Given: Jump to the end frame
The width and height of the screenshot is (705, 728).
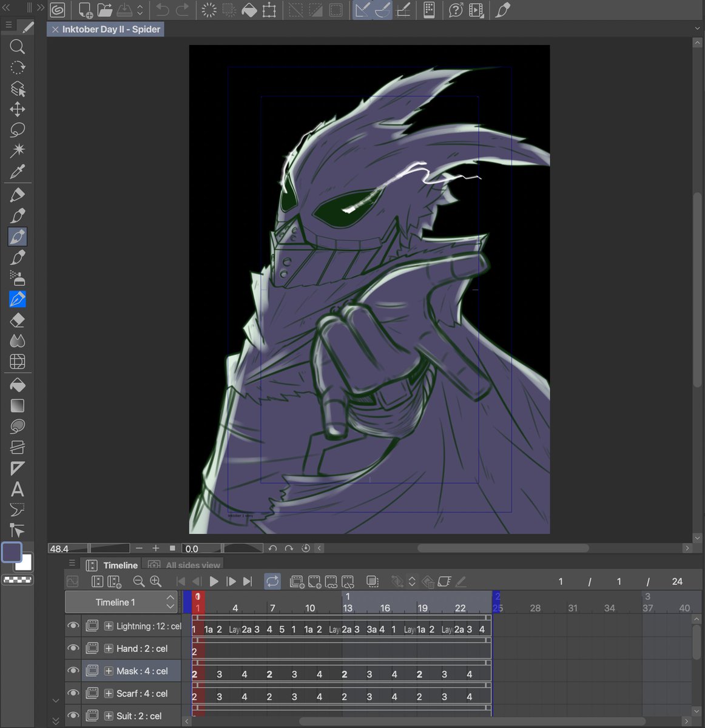Looking at the screenshot, I should [248, 581].
